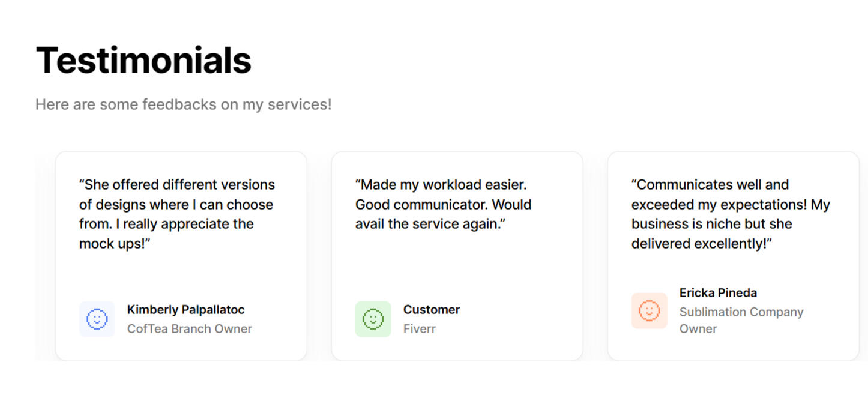Click 'delivered excellently!' in Ericka's quote
This screenshot has width=868, height=395.
(701, 244)
